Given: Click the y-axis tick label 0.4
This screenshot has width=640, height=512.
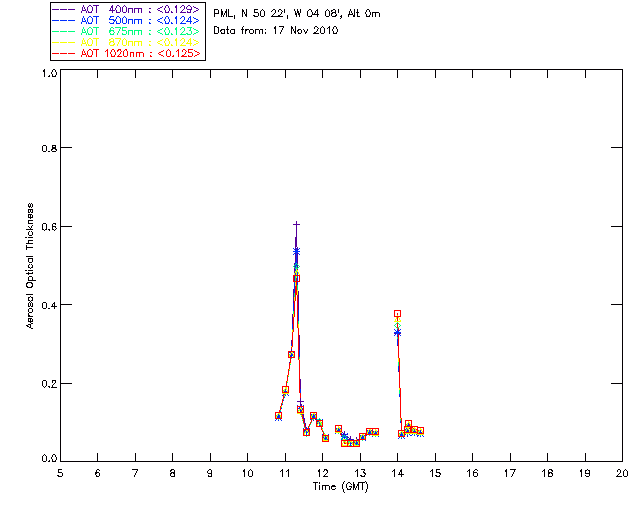Looking at the screenshot, I should pyautogui.click(x=49, y=305).
